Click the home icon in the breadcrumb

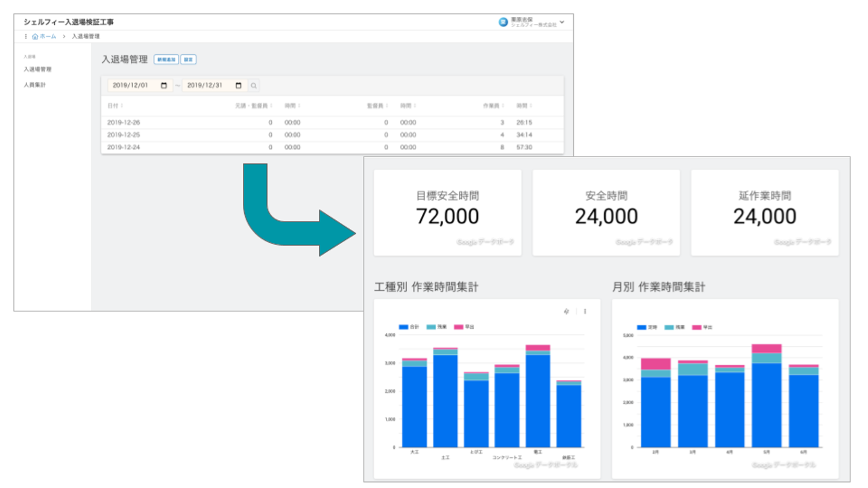click(x=35, y=37)
